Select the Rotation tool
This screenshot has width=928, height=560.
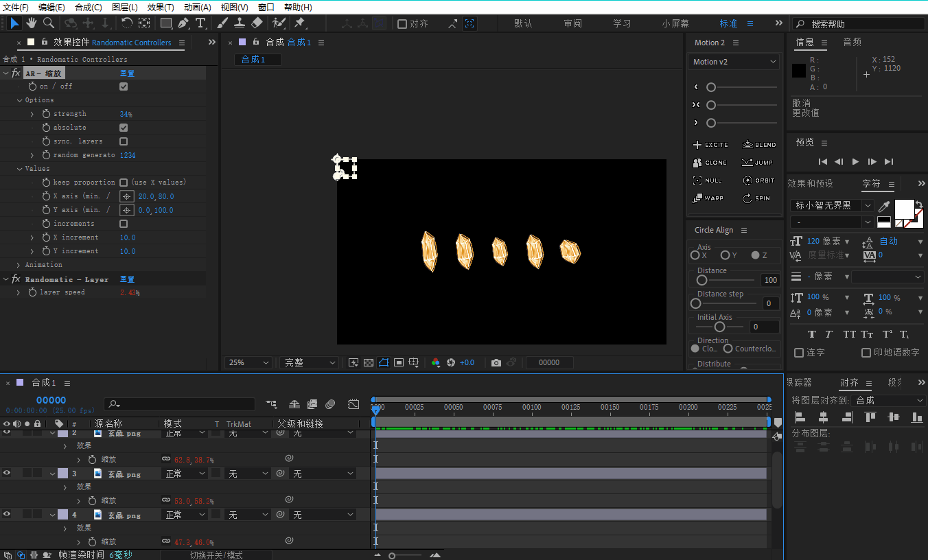[x=127, y=23]
